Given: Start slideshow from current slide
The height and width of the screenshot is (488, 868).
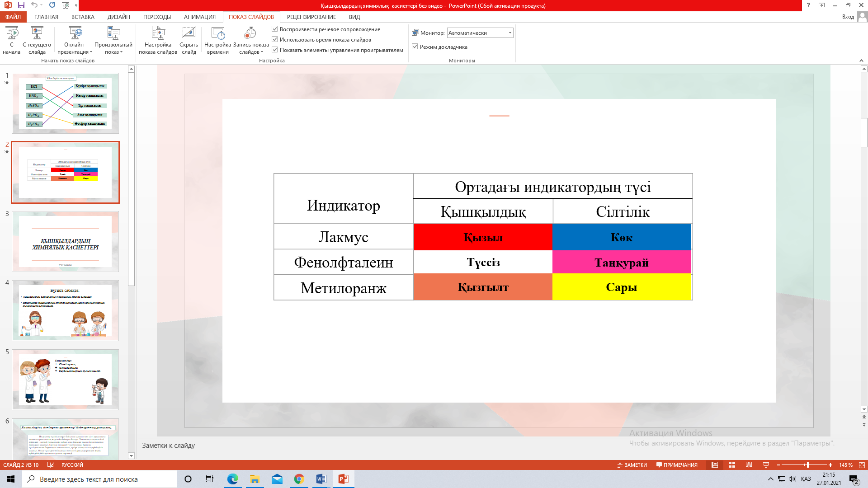Looking at the screenshot, I should coord(37,33).
